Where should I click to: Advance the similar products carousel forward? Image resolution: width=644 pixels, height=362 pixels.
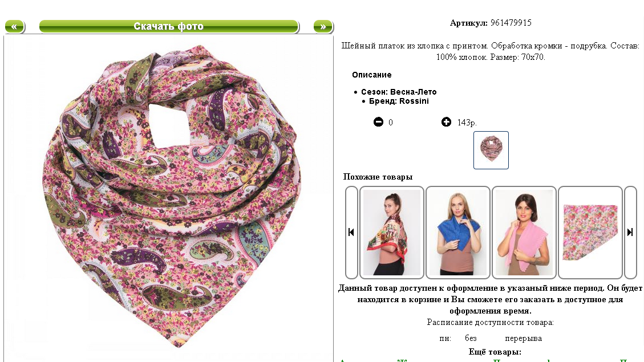(630, 232)
